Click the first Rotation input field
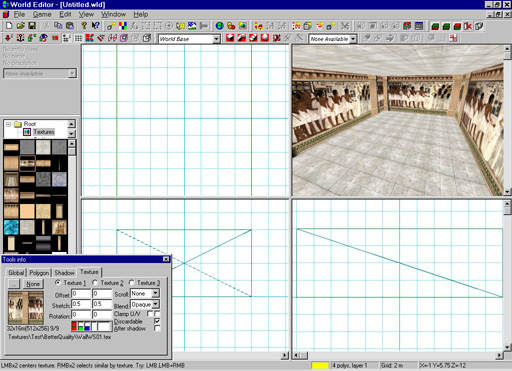Image resolution: width=512 pixels, height=371 pixels. tap(81, 315)
